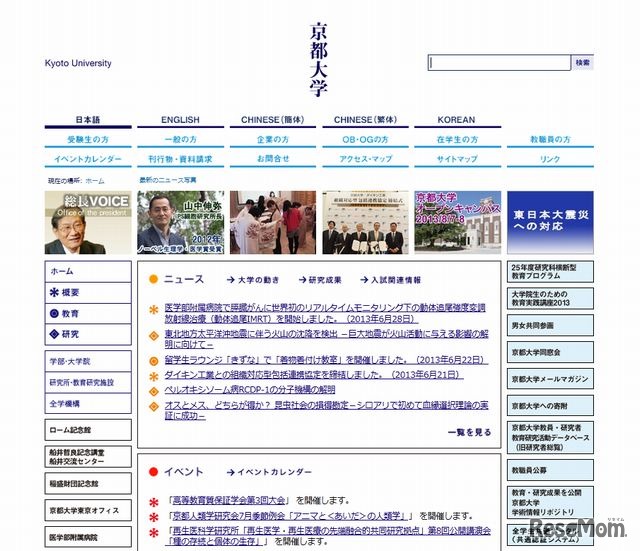
Task: Click orange asterisk beside the IMRT news item
Action: 153,310
